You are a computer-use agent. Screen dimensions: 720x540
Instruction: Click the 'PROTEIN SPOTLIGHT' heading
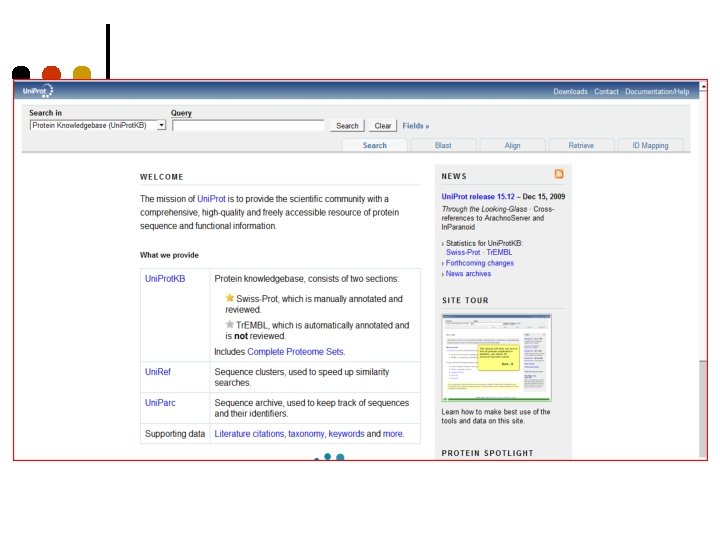tap(487, 453)
